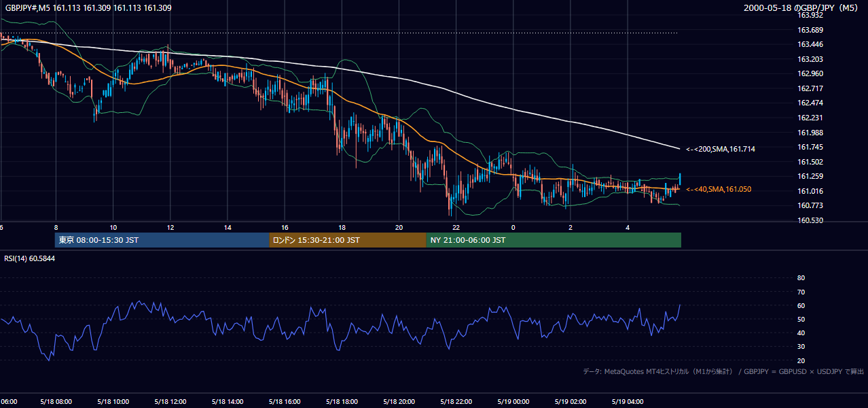This screenshot has width=868, height=408.
Task: Click the RSI(14) 60.5844 indicator label
Action: point(30,258)
